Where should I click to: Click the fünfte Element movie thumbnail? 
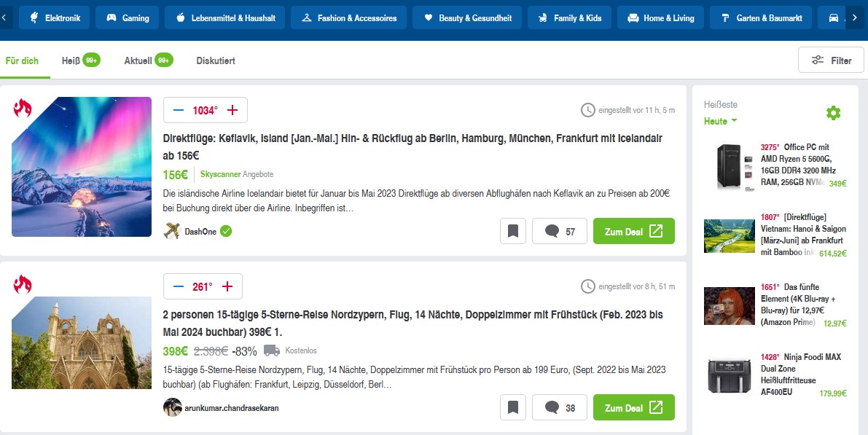(729, 306)
